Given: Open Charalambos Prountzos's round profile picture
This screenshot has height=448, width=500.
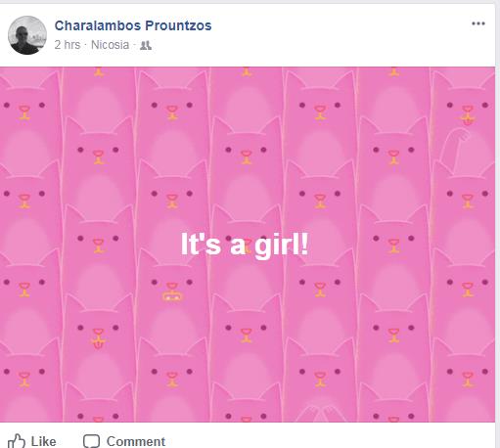Looking at the screenshot, I should tap(27, 35).
